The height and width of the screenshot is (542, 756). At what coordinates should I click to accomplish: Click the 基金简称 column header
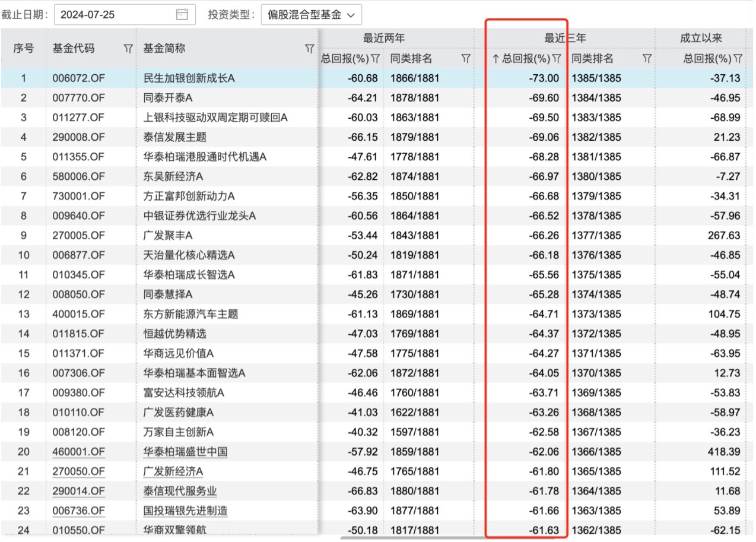tap(164, 49)
